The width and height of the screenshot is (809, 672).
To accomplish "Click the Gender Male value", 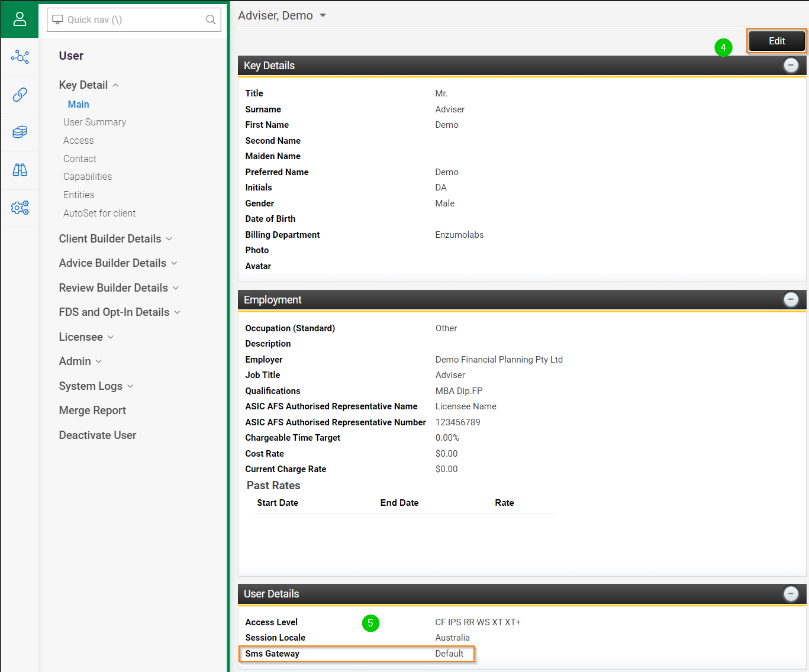I will (445, 203).
